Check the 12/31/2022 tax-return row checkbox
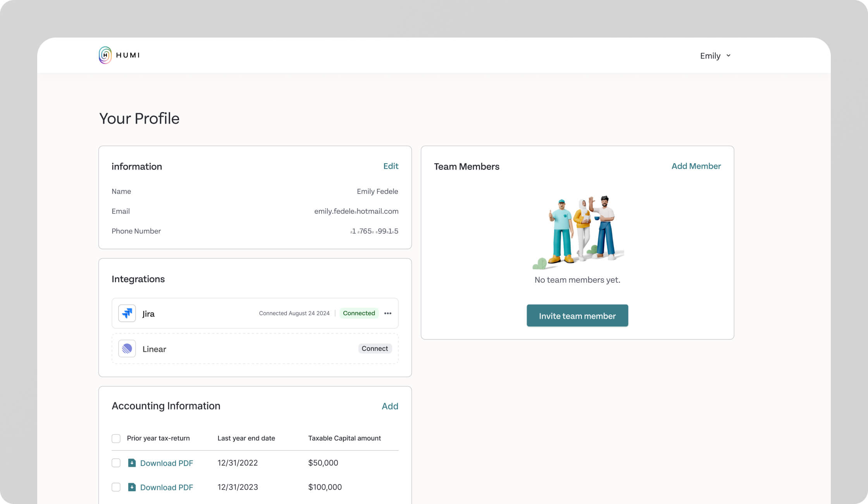 coord(116,463)
